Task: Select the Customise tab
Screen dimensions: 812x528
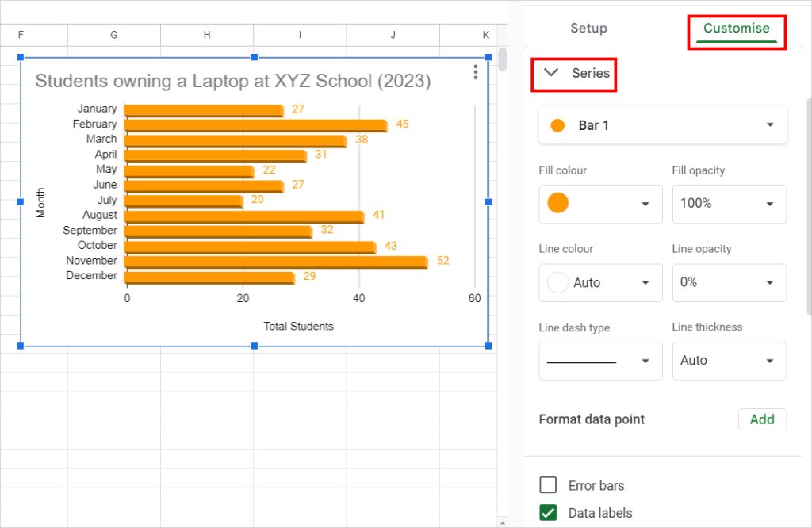Action: click(x=736, y=27)
